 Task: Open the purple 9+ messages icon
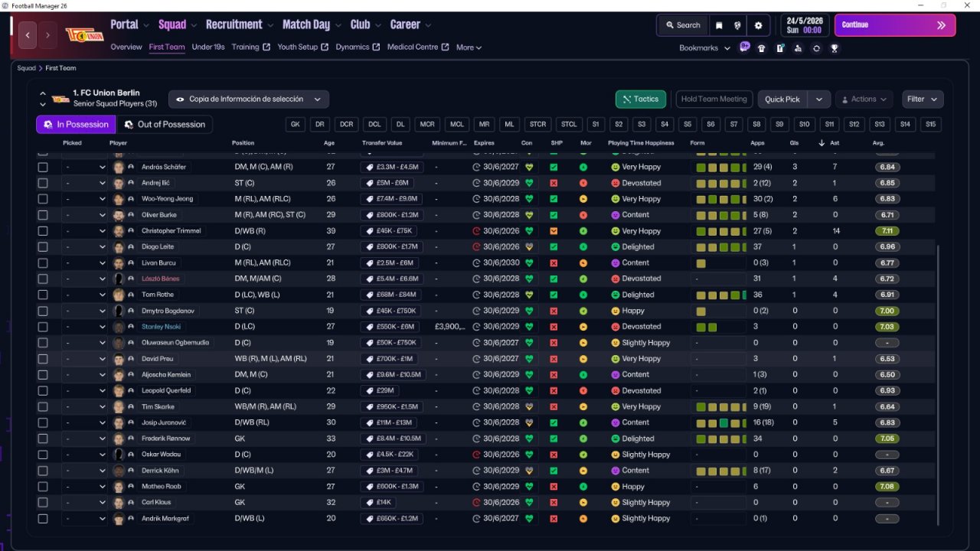point(744,47)
